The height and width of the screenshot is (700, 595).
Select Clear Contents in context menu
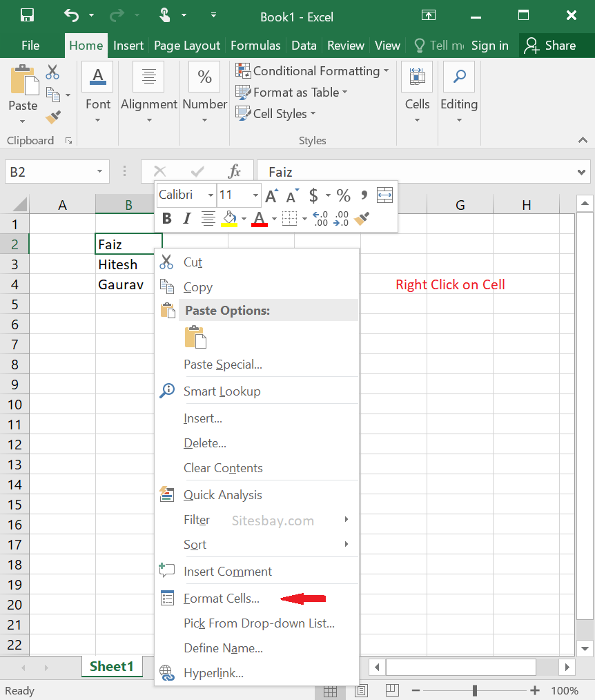click(x=257, y=468)
